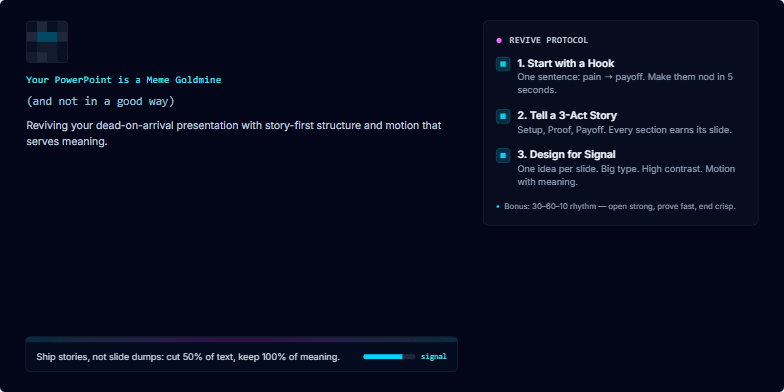Viewport: 784px width, 392px height.
Task: Click the pink dot next to REVIVE PROTOCOL
Action: 499,40
